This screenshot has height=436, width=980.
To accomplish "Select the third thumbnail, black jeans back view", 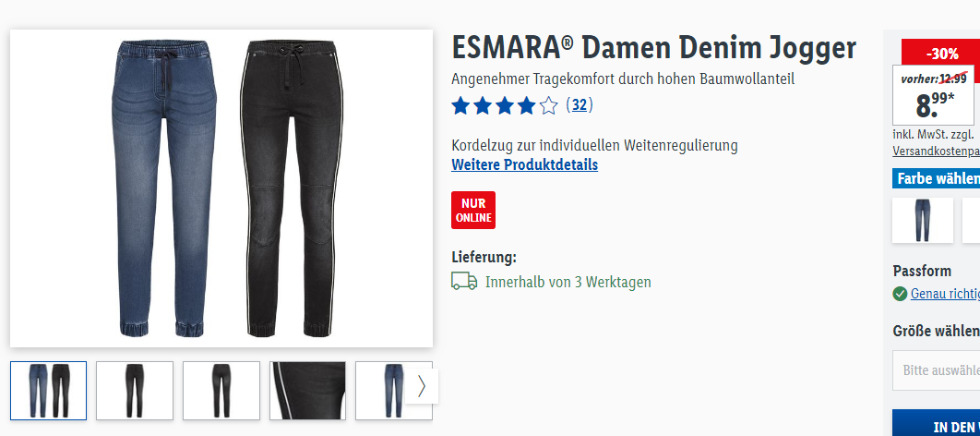I will [221, 391].
